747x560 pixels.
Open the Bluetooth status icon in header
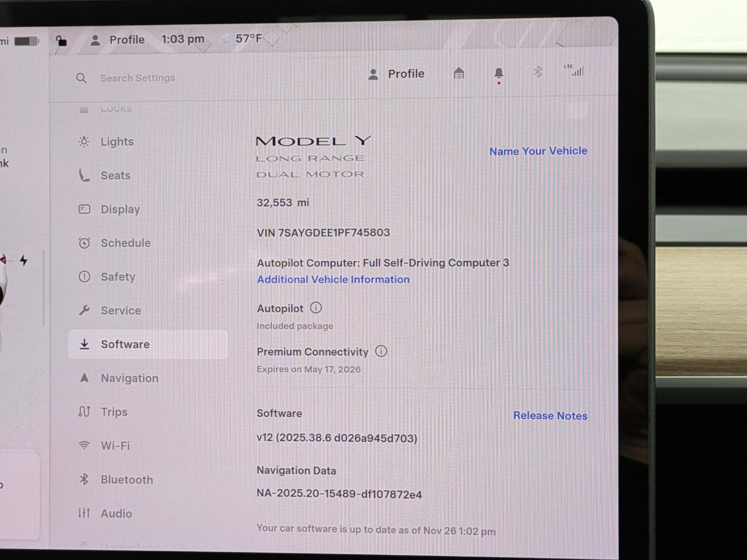(538, 72)
